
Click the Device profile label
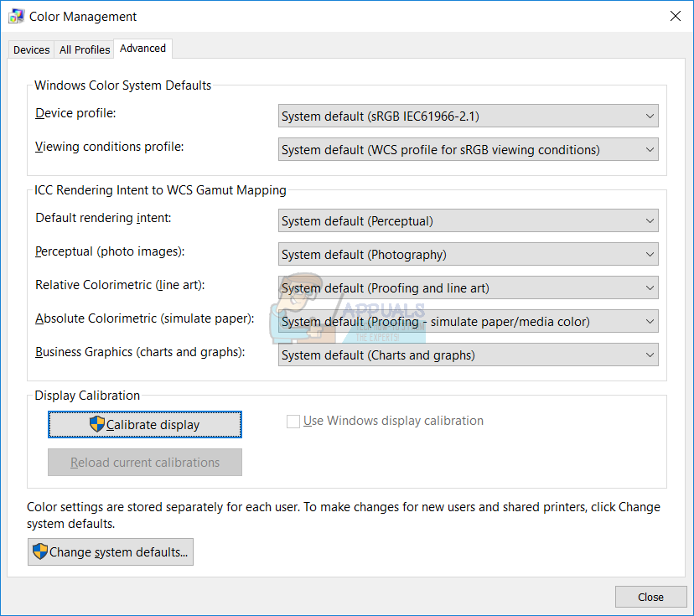pos(75,113)
